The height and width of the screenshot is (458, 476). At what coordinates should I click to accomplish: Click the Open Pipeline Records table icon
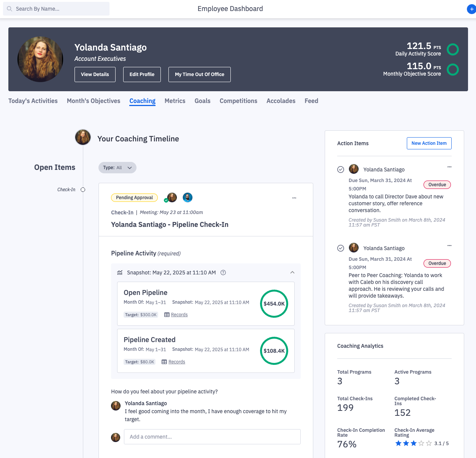(167, 315)
